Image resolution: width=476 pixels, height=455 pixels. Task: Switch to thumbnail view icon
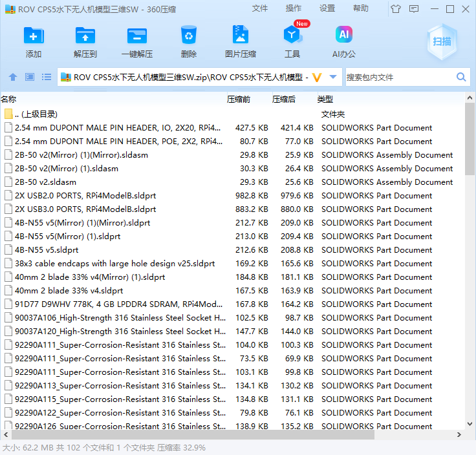pos(30,77)
